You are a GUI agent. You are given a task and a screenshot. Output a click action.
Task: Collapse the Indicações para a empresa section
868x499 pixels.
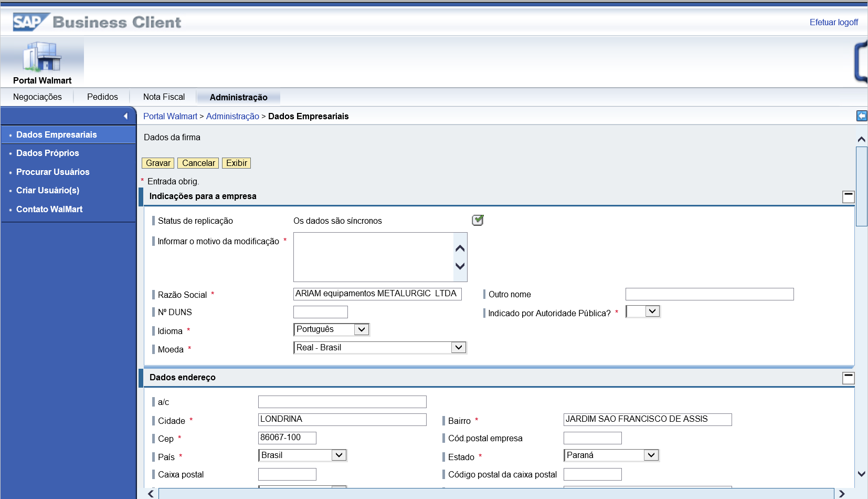(848, 196)
